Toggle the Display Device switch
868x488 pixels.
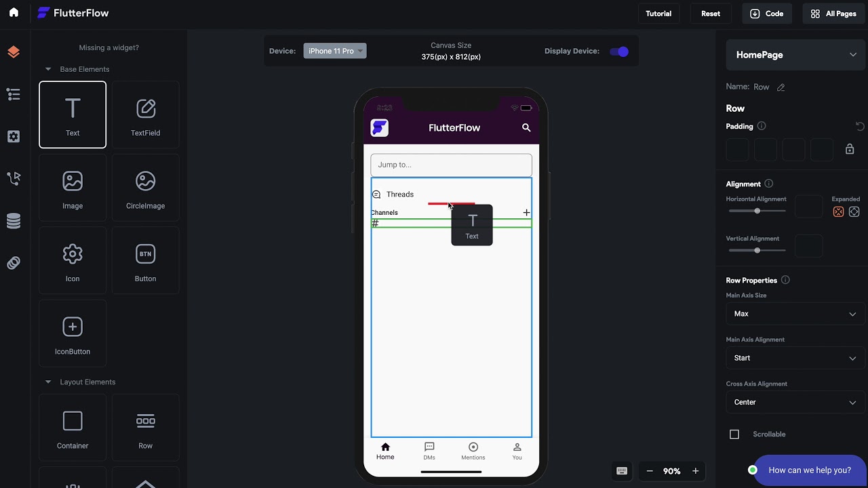(x=619, y=52)
